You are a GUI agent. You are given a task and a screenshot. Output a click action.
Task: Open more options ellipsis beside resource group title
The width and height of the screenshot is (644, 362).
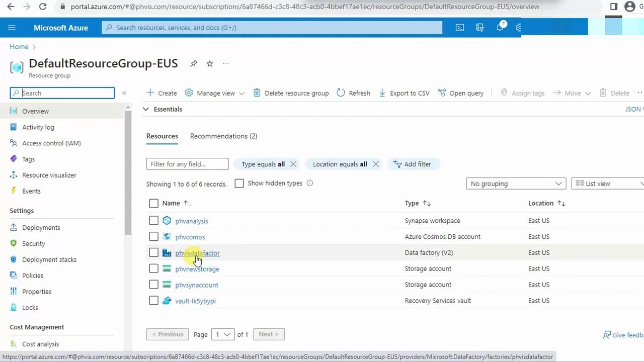tap(226, 63)
